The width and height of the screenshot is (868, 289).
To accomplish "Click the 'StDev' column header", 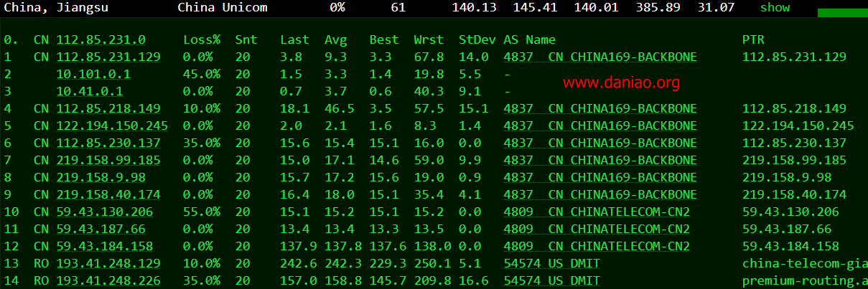I will click(477, 39).
